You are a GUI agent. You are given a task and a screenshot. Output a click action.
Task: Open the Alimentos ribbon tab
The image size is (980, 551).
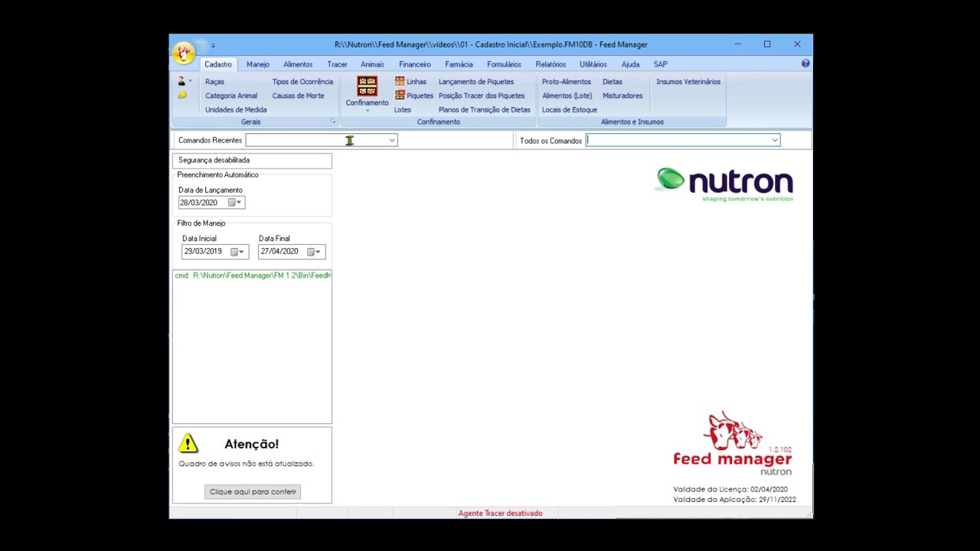298,64
